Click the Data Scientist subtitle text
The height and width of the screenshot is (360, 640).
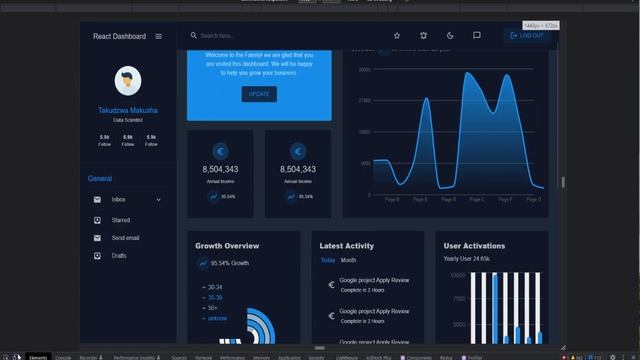pos(128,120)
